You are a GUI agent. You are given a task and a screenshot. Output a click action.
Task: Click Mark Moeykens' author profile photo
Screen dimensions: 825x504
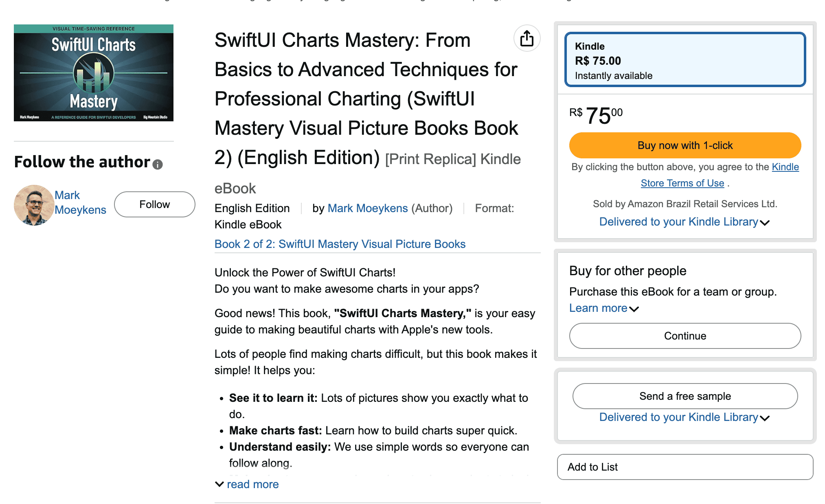pos(34,205)
